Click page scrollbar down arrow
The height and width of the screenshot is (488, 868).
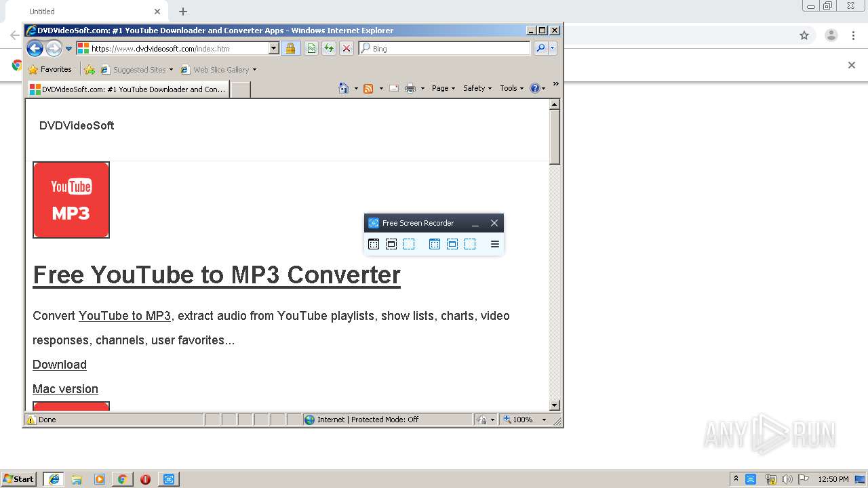(x=555, y=405)
